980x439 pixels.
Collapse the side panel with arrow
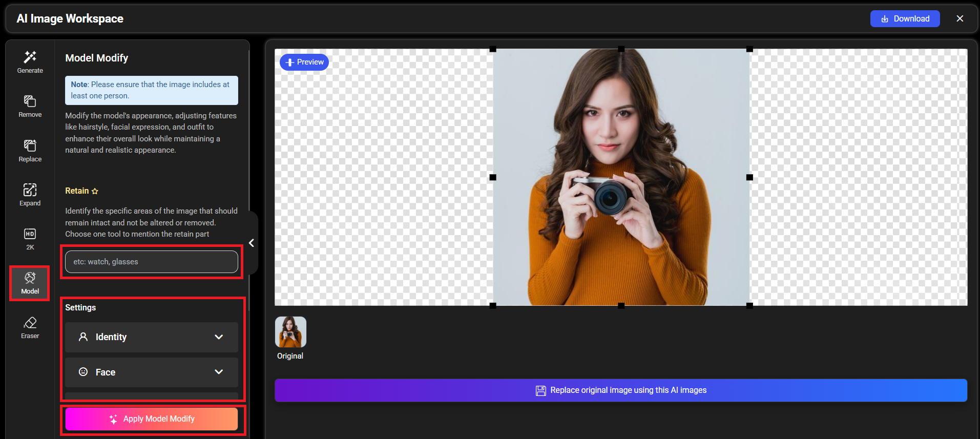tap(252, 243)
